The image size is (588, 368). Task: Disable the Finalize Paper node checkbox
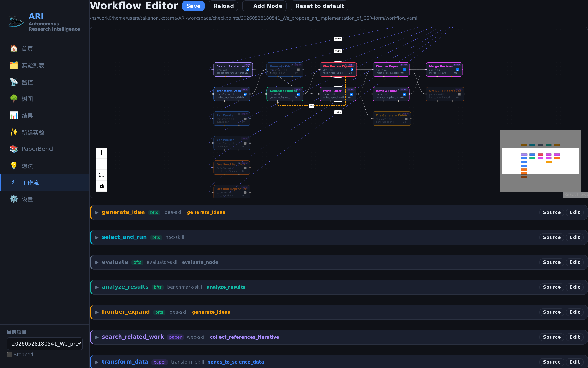(x=404, y=70)
